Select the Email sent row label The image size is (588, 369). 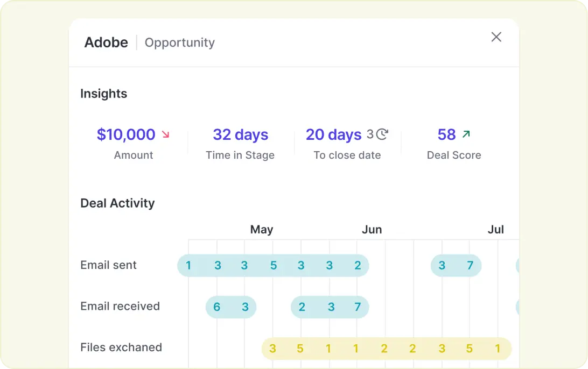(108, 265)
